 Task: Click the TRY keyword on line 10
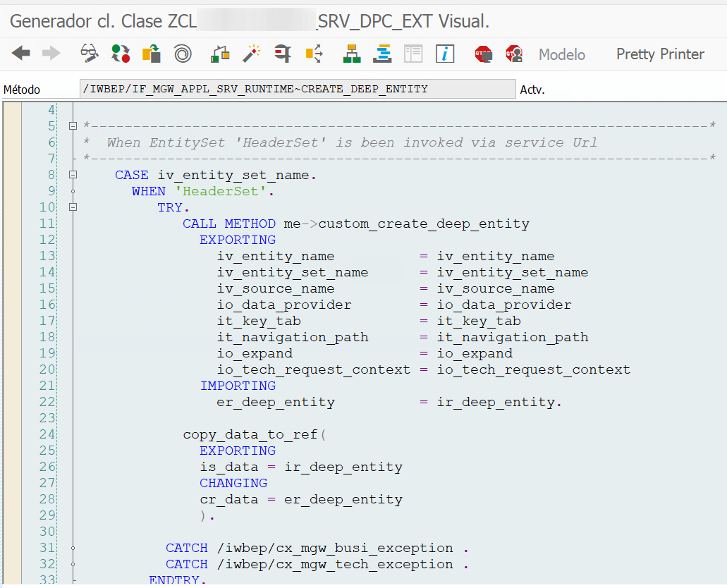tap(170, 207)
